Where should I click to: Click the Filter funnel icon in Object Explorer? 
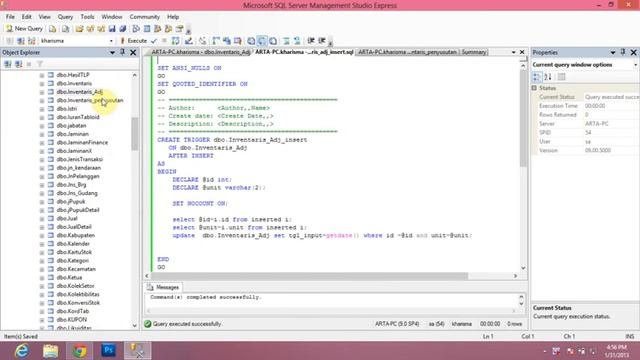coord(40,64)
